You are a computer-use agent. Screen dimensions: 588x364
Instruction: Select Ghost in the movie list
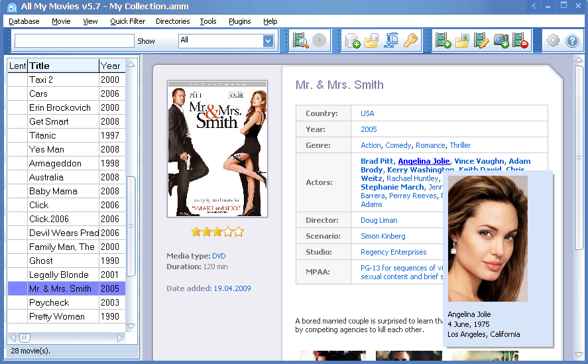(66, 261)
